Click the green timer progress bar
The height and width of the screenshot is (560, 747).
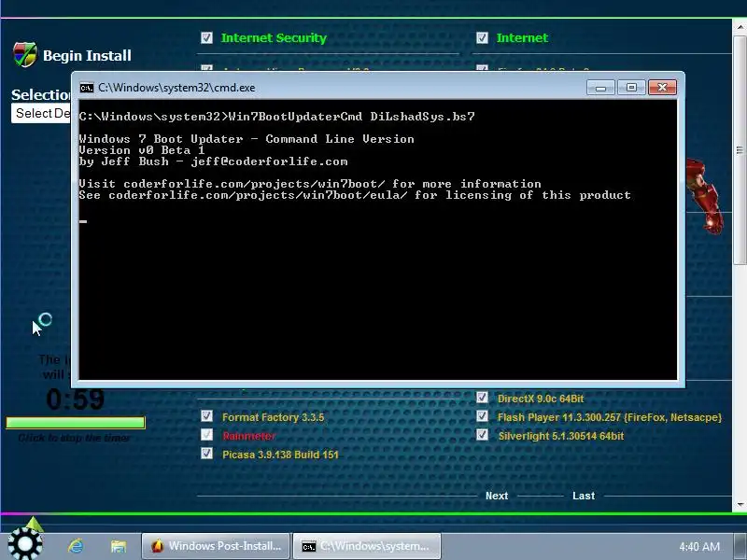pyautogui.click(x=76, y=423)
